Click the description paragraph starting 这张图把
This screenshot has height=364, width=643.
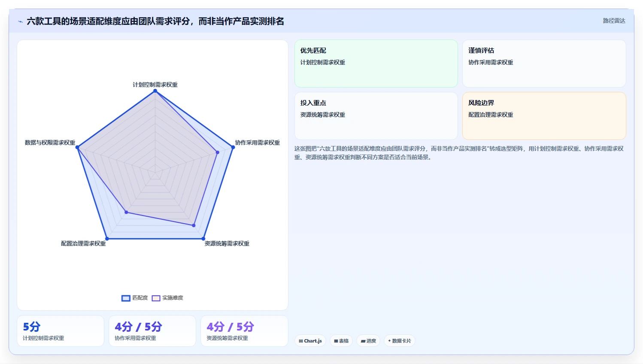pyautogui.click(x=459, y=153)
